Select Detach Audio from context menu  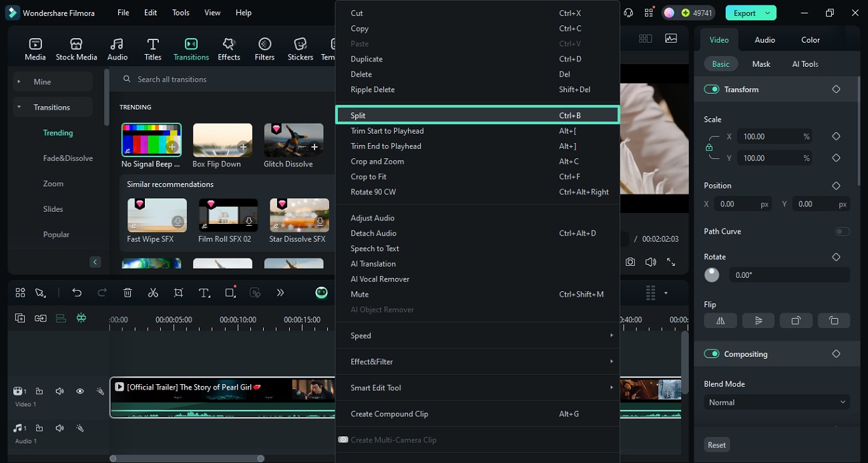[478, 233]
